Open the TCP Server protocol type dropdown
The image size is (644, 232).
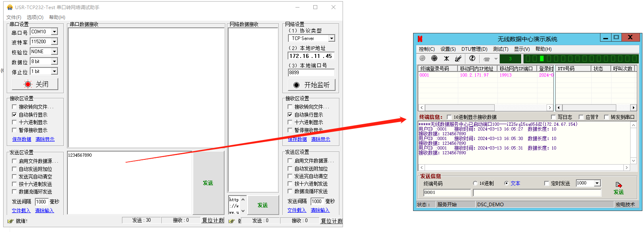(332, 38)
